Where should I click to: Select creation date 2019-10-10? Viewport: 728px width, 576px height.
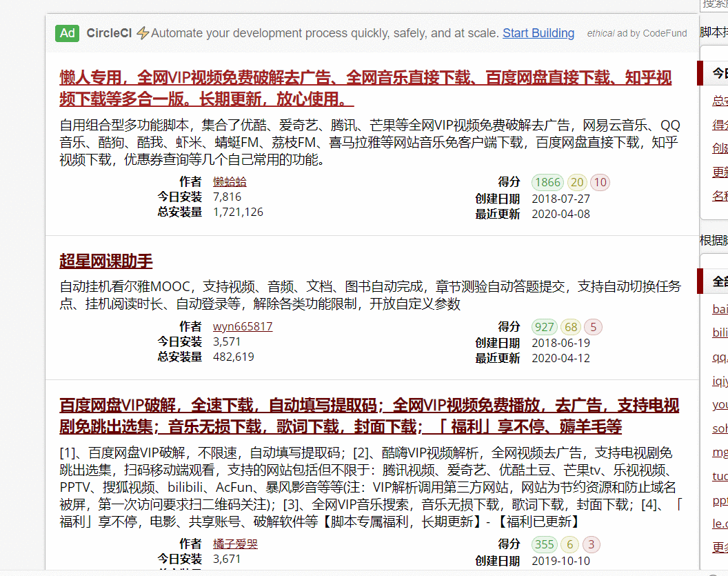(560, 561)
